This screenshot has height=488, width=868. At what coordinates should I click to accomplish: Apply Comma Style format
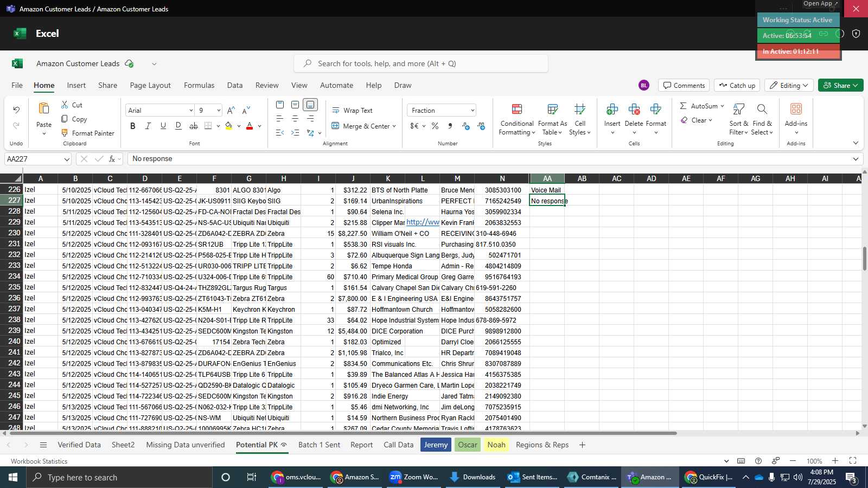click(450, 126)
